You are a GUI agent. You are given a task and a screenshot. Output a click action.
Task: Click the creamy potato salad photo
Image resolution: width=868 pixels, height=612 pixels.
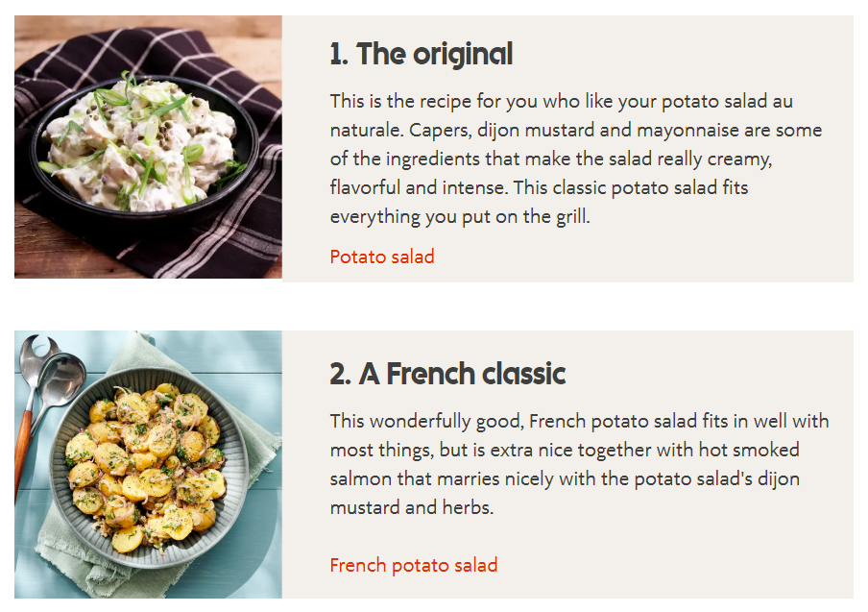click(149, 147)
